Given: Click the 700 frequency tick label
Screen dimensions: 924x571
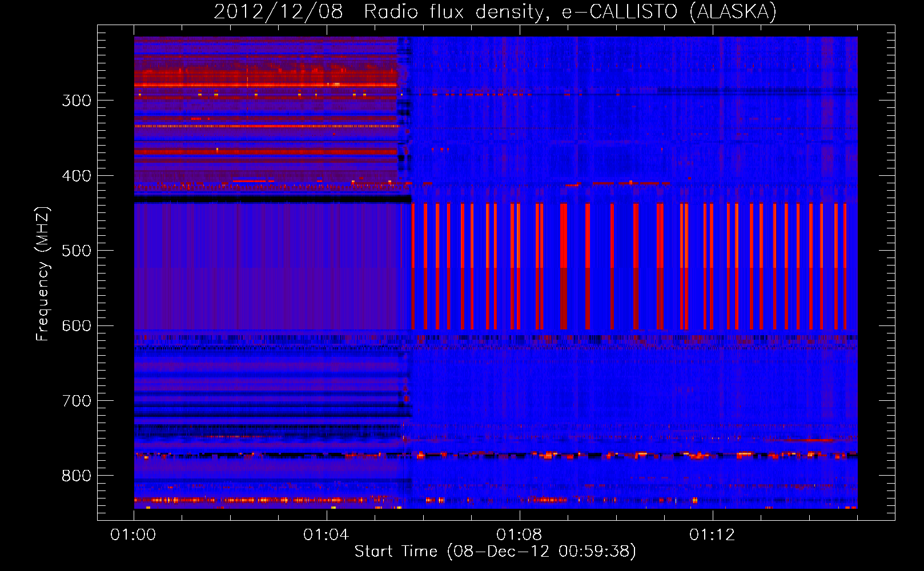Looking at the screenshot, I should pos(76,401).
